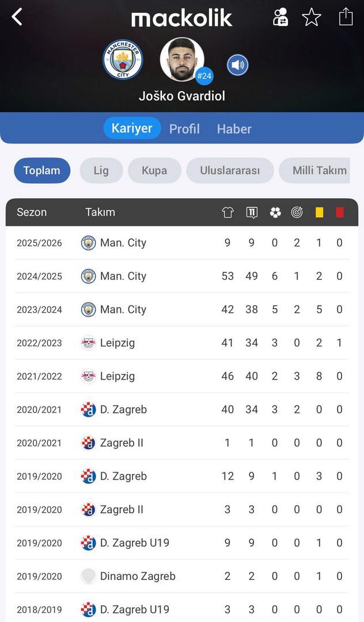The image size is (364, 622).
Task: Open Joško Gvardiol's profile photo
Action: tap(181, 60)
